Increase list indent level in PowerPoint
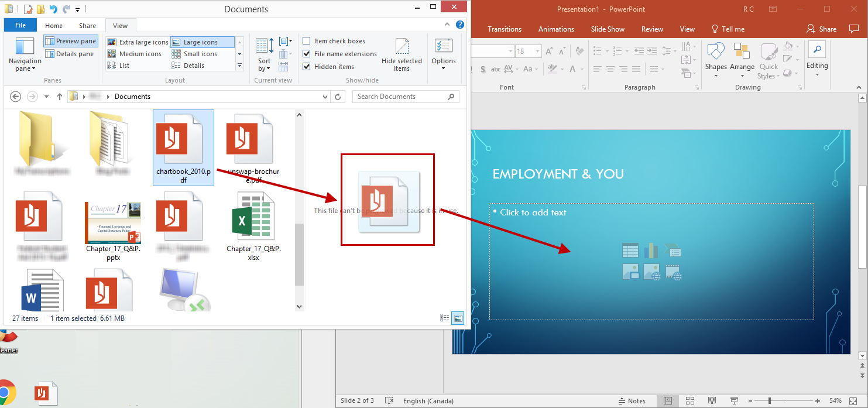Image resolution: width=868 pixels, height=408 pixels. (652, 51)
